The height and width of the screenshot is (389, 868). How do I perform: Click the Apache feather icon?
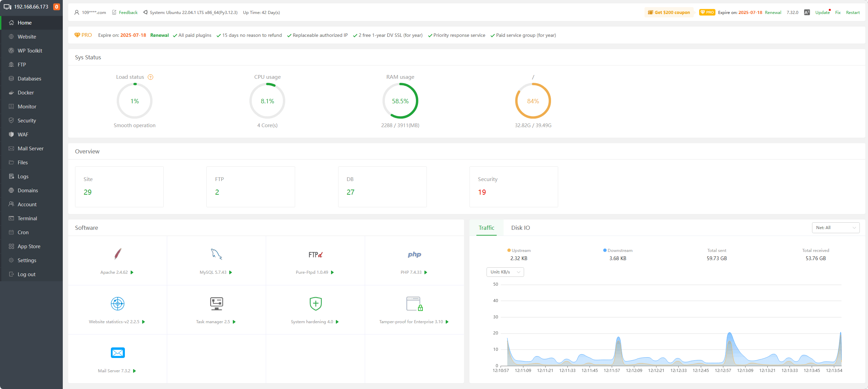117,254
